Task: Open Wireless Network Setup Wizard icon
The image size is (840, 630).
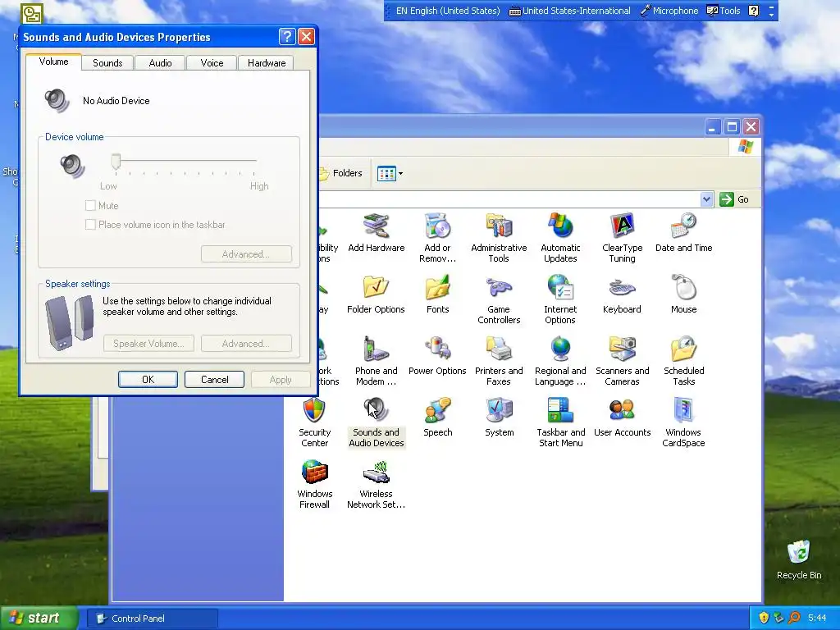Action: pos(376,484)
